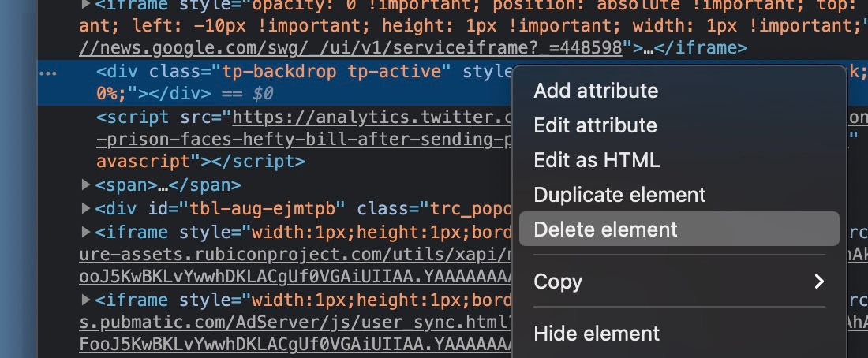868x358 pixels.
Task: Open the Copy submenu
Action: [679, 281]
